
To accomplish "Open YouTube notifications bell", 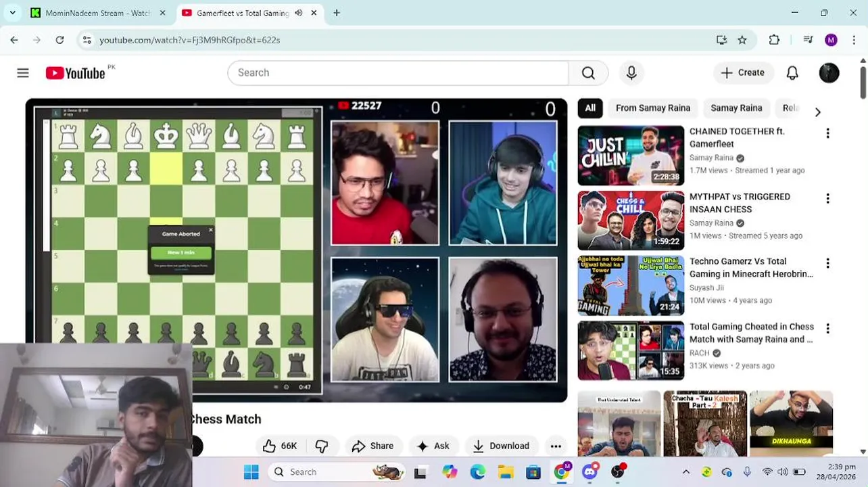I will tap(792, 73).
